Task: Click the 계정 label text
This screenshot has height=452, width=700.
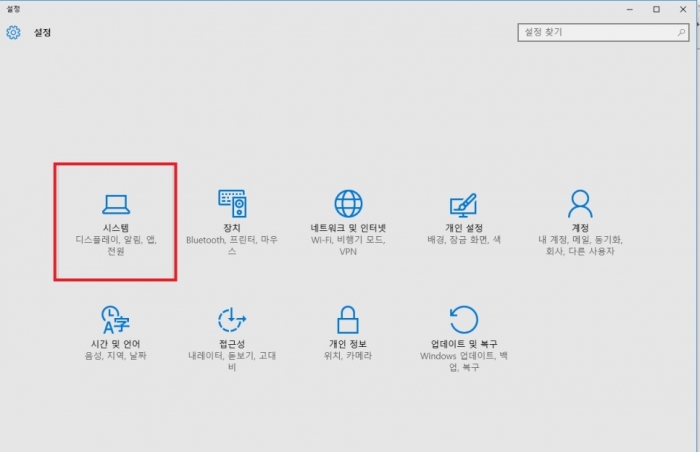Action: tap(580, 228)
